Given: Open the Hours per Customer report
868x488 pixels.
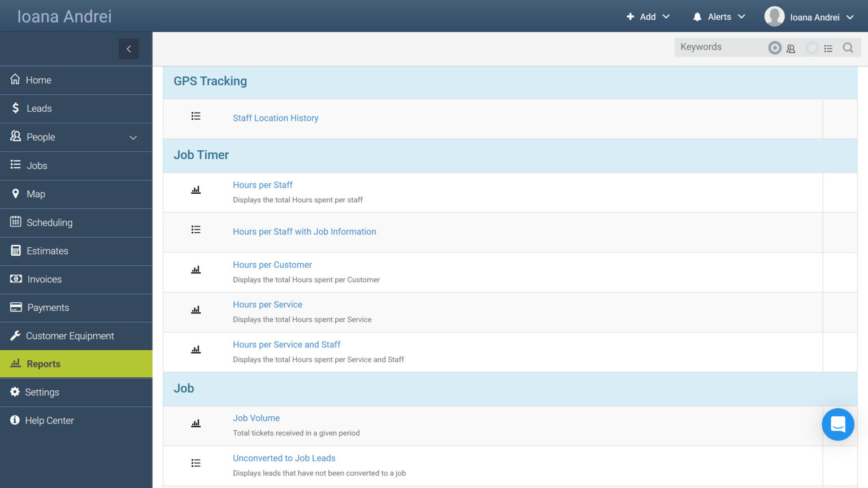Looking at the screenshot, I should pos(272,264).
